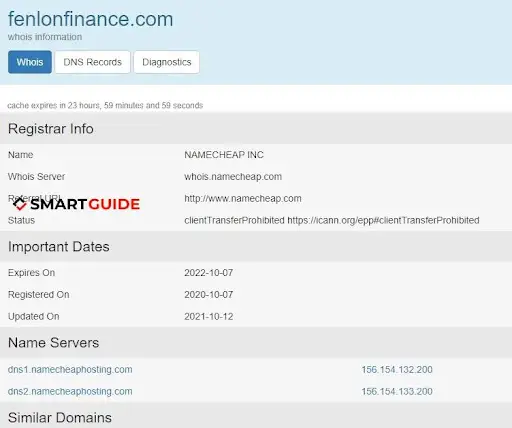Switch to the DNS Records tab
The width and height of the screenshot is (512, 428).
point(92,62)
